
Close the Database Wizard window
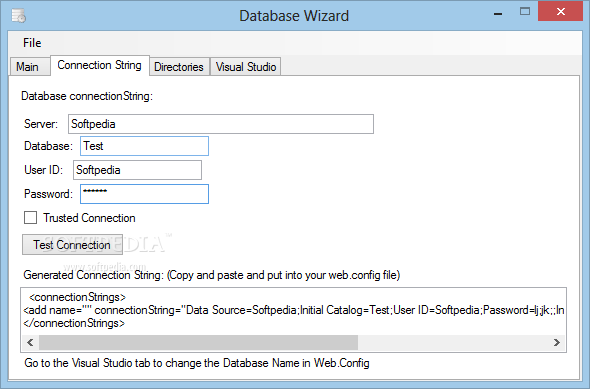pyautogui.click(x=560, y=11)
